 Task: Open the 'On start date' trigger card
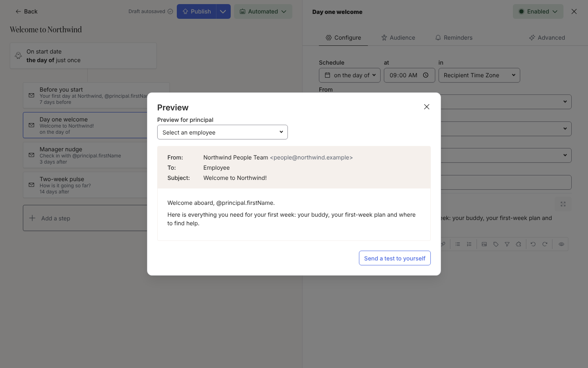[x=83, y=56]
